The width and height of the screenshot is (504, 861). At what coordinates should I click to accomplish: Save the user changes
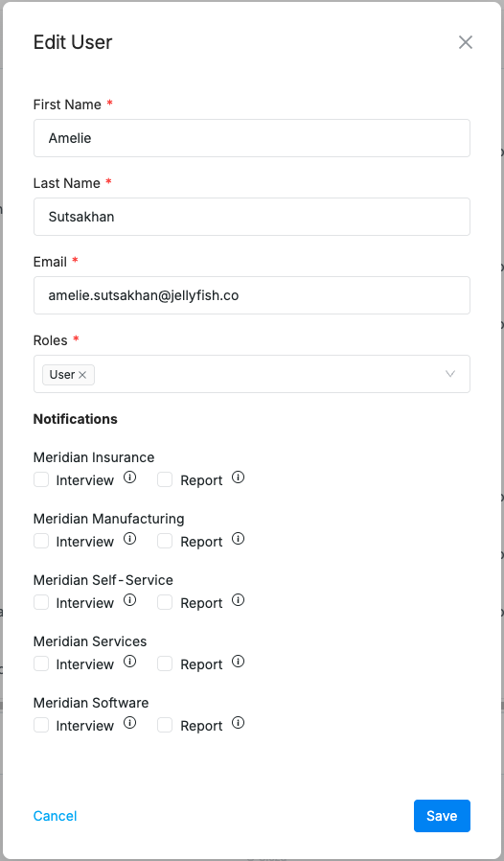click(442, 816)
